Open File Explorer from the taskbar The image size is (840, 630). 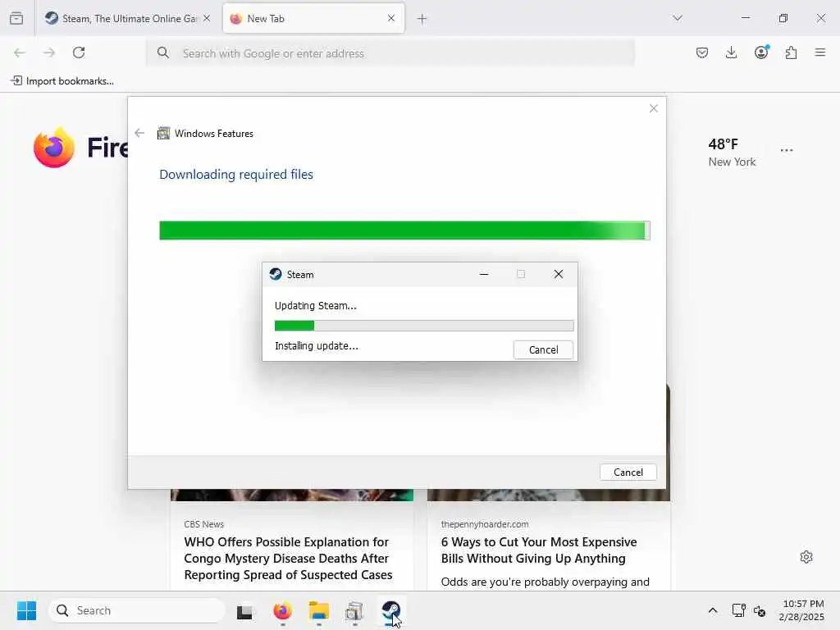click(x=319, y=610)
